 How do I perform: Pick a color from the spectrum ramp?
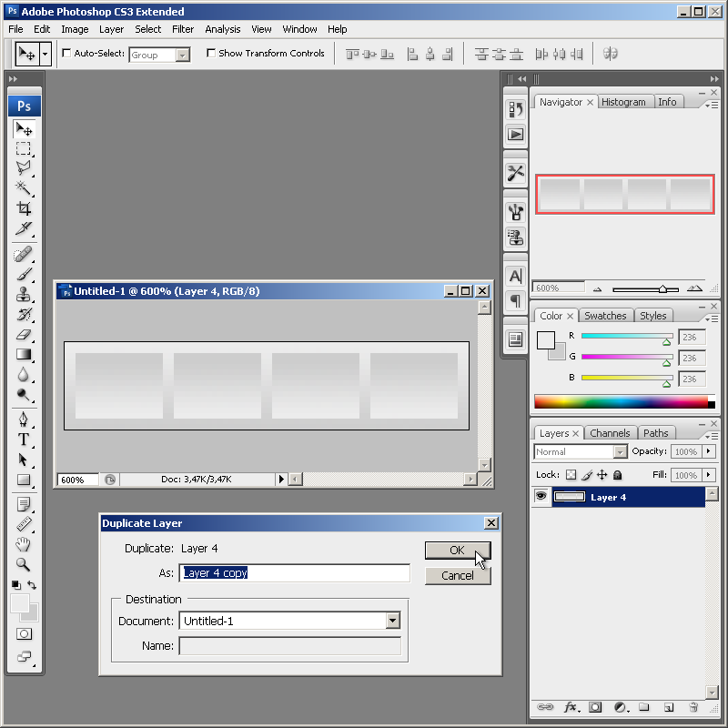tap(624, 401)
